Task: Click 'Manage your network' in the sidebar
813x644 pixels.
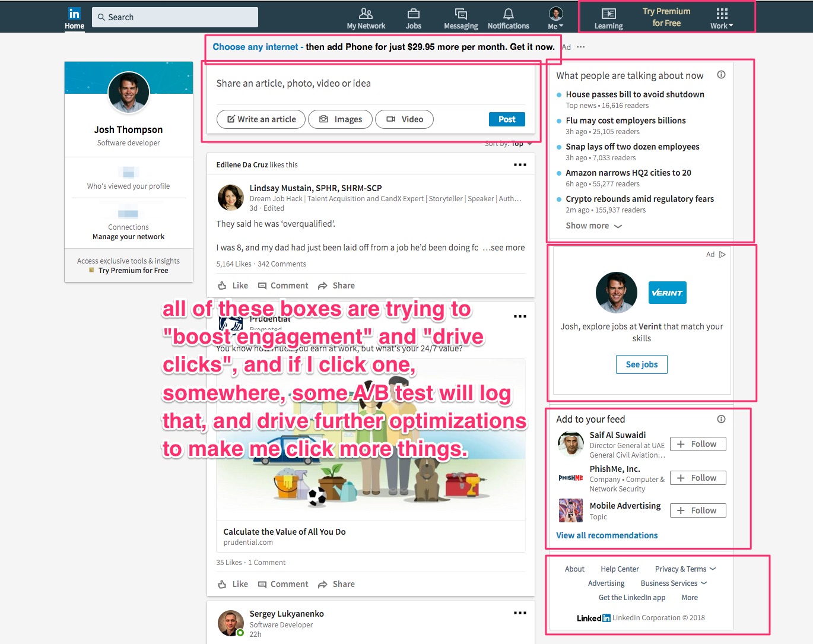Action: coord(128,237)
